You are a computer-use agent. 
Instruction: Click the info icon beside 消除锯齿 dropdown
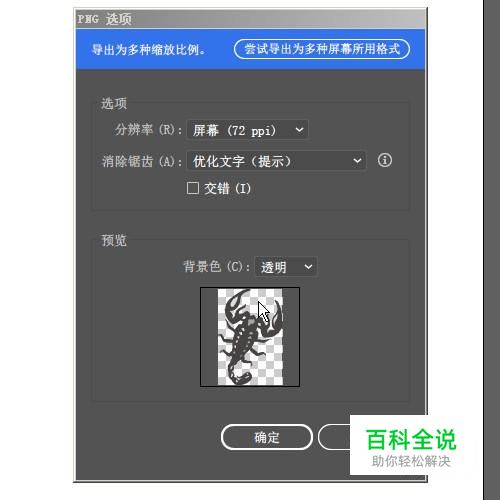coord(385,160)
